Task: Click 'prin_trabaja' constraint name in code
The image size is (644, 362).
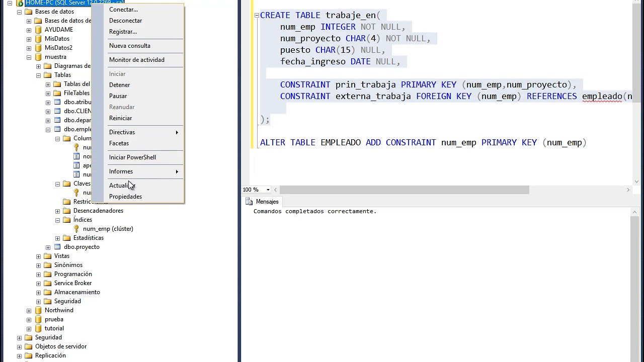Action: tap(366, 85)
